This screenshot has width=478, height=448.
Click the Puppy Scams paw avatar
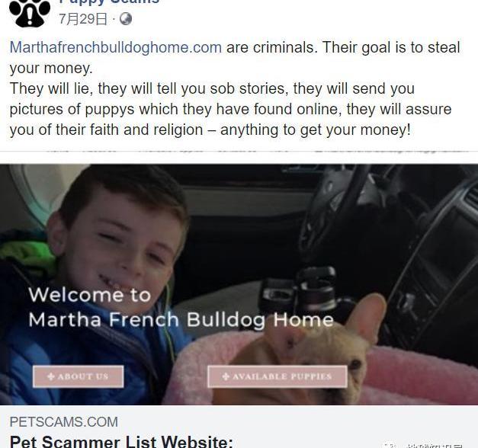(x=30, y=13)
